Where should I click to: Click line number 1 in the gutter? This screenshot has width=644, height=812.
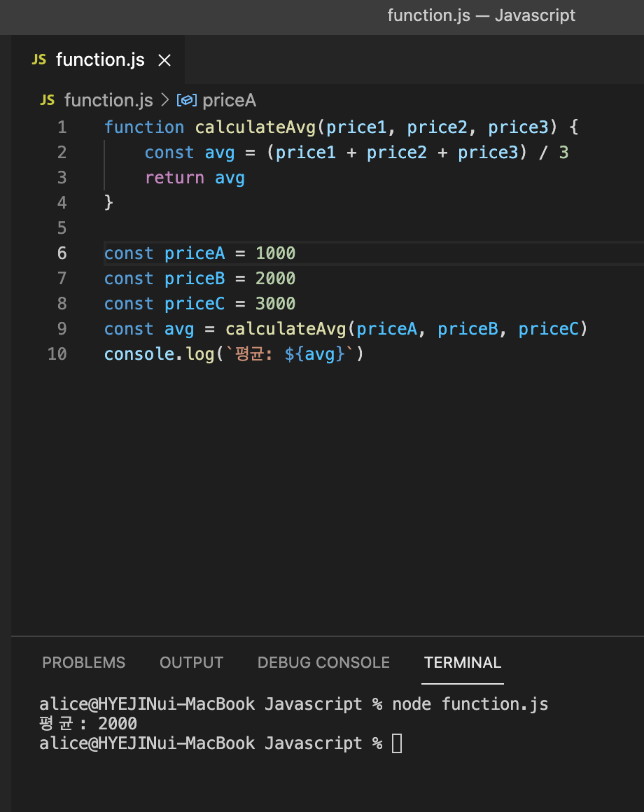coord(62,127)
